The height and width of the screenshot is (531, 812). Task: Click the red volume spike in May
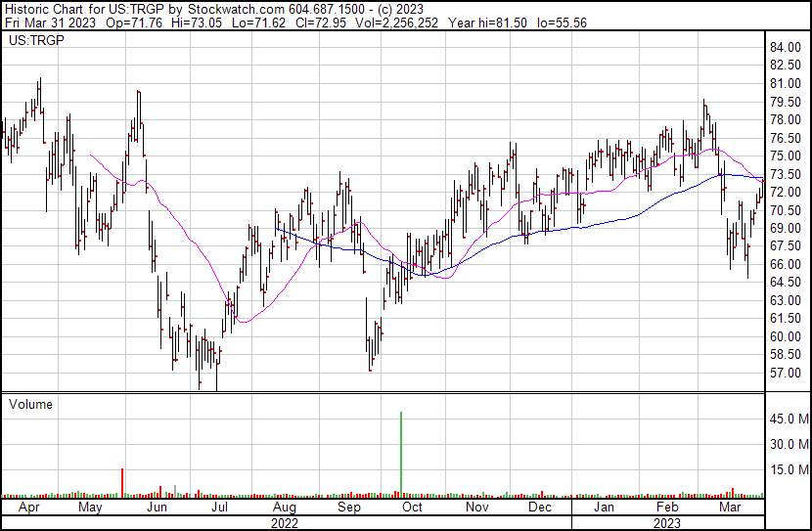[121, 482]
